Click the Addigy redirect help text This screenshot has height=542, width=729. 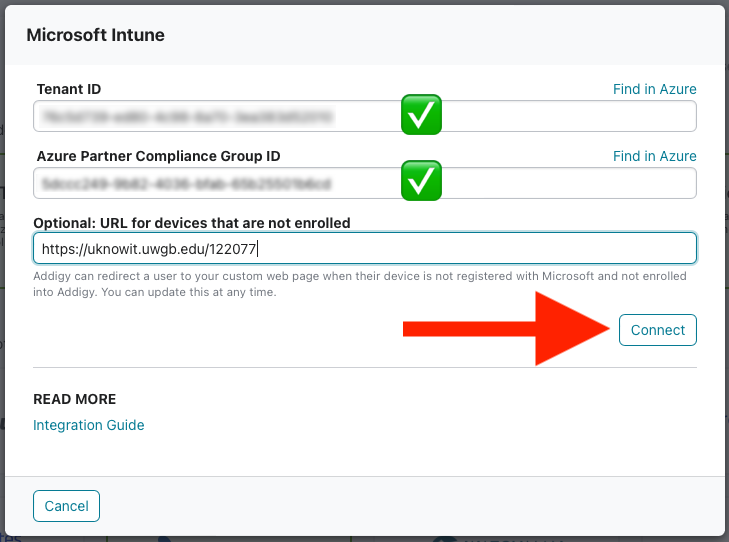(359, 284)
